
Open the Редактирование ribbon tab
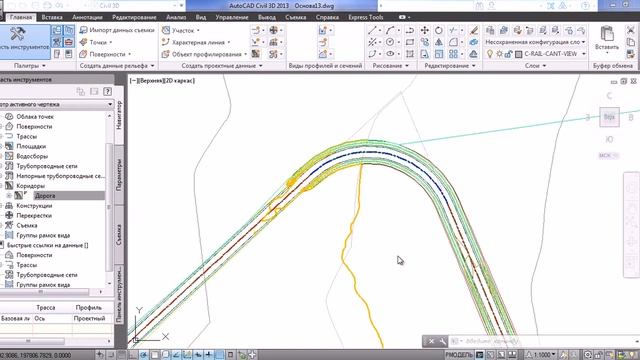(134, 17)
